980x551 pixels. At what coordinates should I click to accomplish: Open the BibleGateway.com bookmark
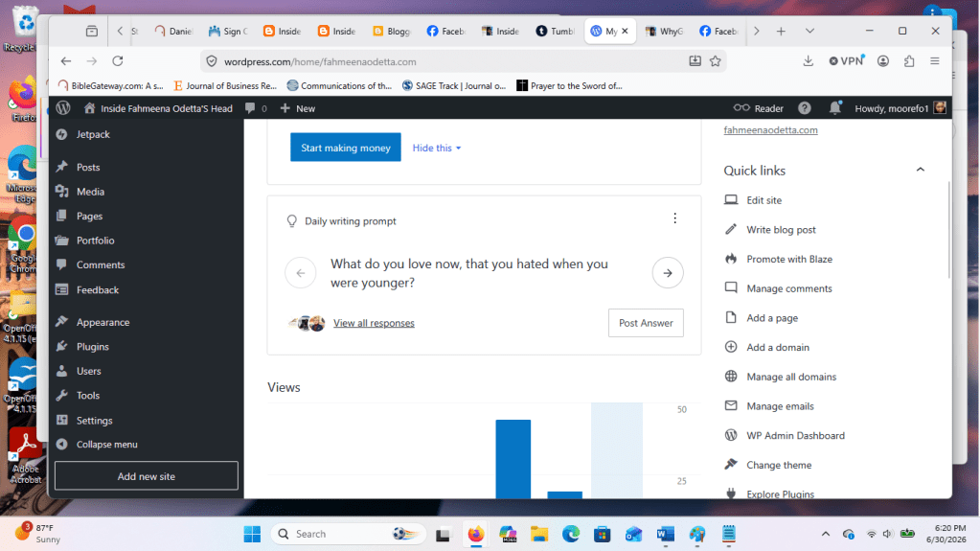(x=110, y=85)
